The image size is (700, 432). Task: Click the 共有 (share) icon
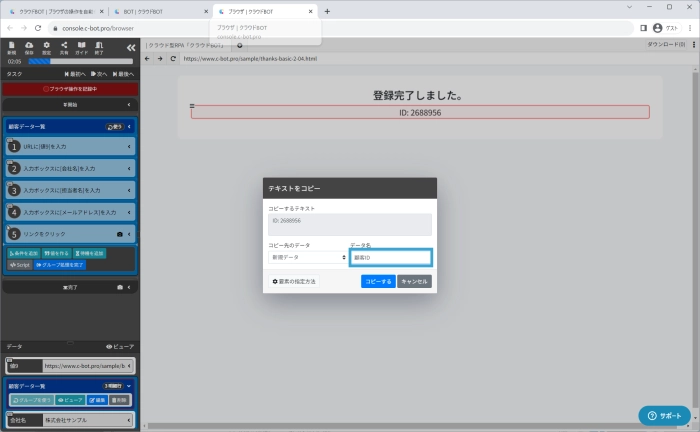64,47
